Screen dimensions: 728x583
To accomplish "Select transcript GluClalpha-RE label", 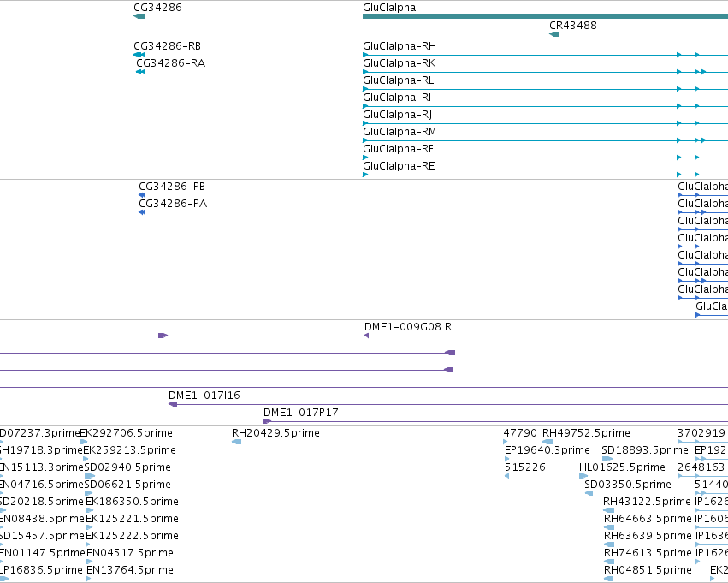I will [x=399, y=166].
